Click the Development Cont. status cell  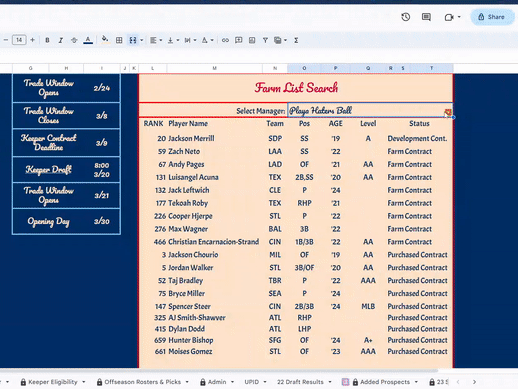pyautogui.click(x=417, y=138)
